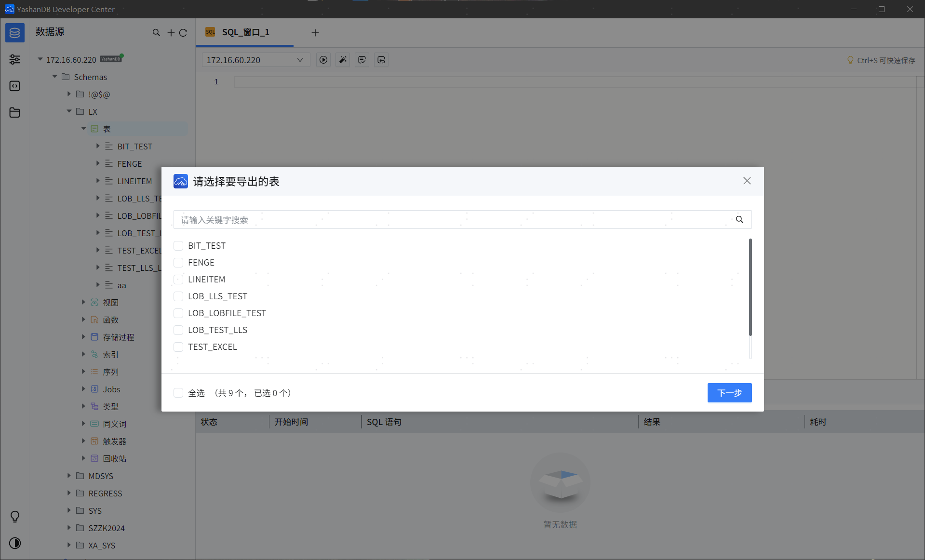
Task: Open the settings sliders icon in sidebar
Action: click(x=14, y=59)
